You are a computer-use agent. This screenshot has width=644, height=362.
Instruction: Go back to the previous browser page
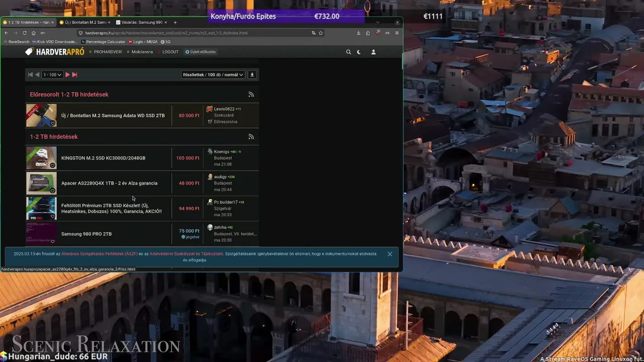pyautogui.click(x=6, y=33)
